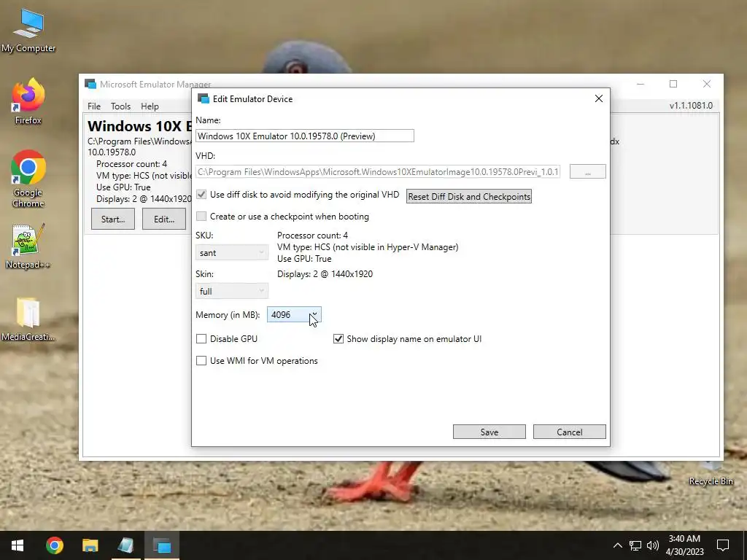Click the VHD path field
This screenshot has height=560, width=747.
click(378, 171)
